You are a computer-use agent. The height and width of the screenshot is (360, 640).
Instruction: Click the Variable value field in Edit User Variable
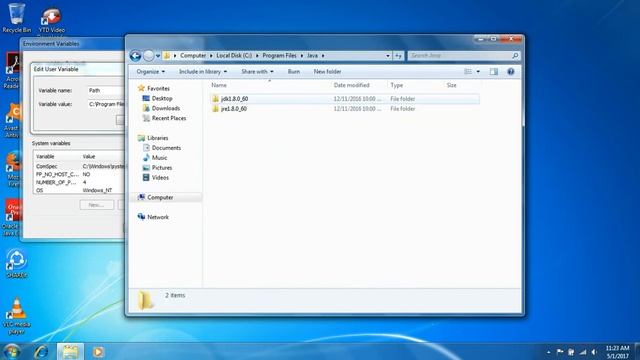click(106, 104)
